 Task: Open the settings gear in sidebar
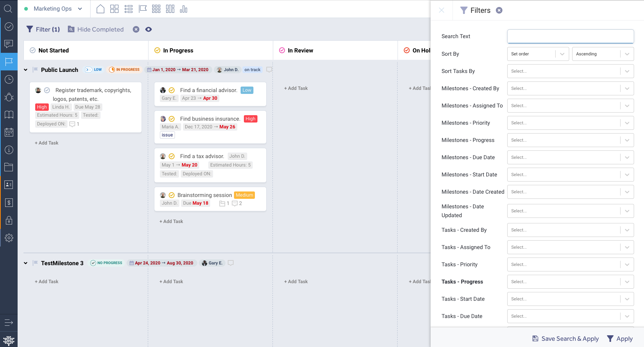(x=9, y=238)
